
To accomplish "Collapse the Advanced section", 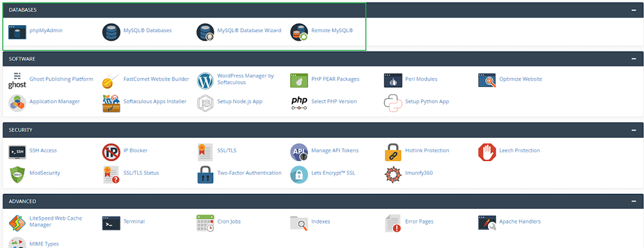I will (x=634, y=202).
